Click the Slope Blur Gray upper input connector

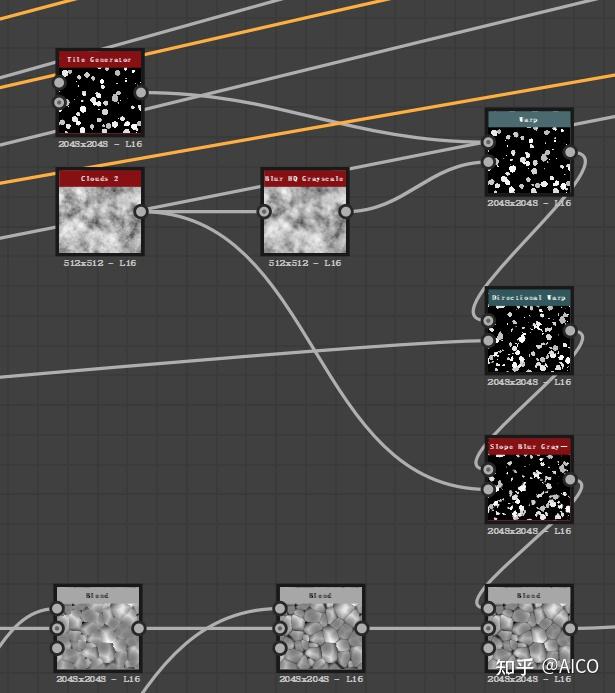click(x=488, y=469)
